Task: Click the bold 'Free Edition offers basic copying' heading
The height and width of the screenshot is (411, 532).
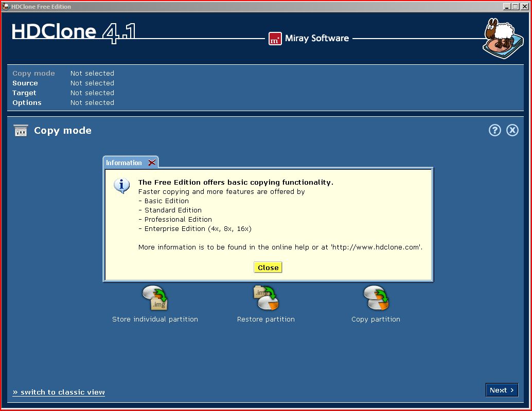Action: pyautogui.click(x=236, y=183)
